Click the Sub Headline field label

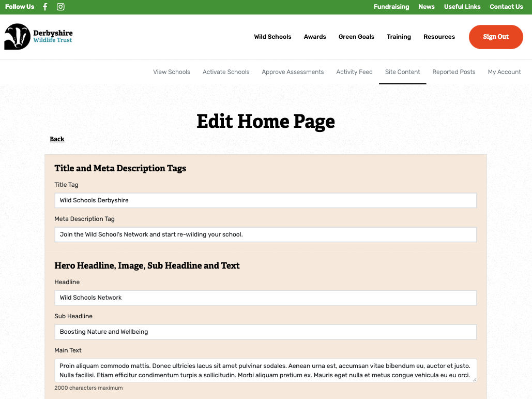tap(73, 316)
